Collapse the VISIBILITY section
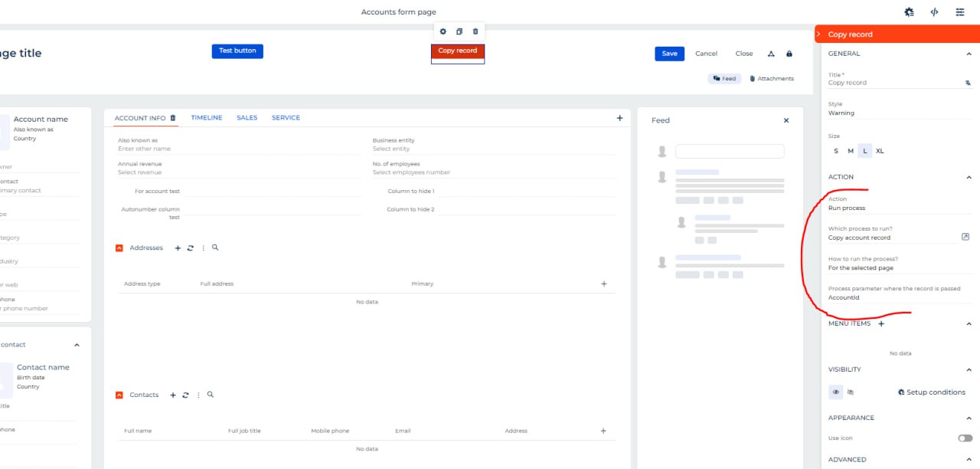 click(x=969, y=369)
